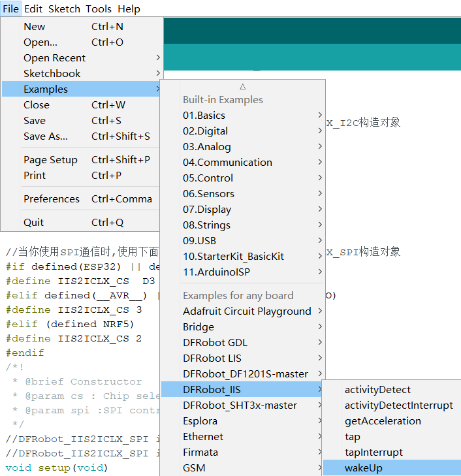Select Print in the File menu
This screenshot has height=476, width=461.
81,176
